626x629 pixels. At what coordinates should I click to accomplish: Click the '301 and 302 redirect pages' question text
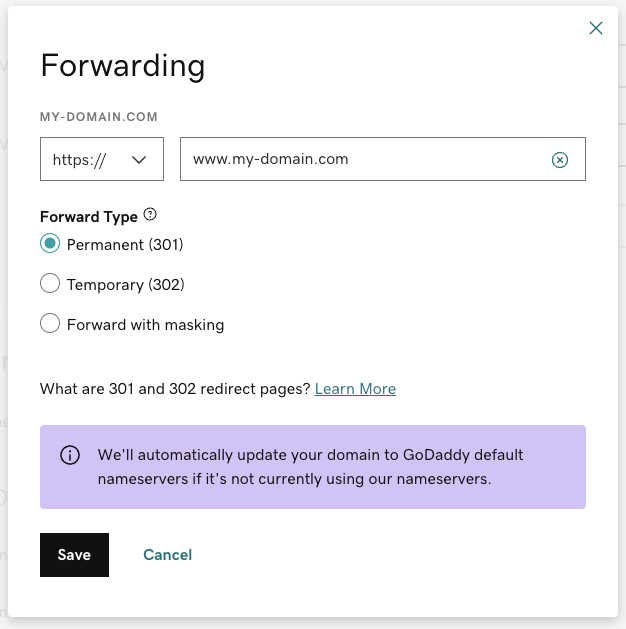175,389
